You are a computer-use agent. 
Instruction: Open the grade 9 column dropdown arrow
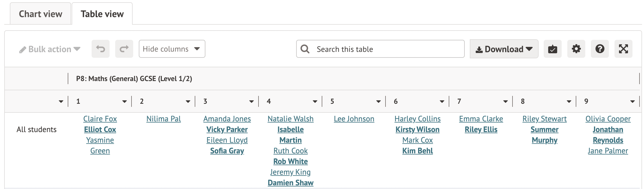tap(632, 102)
